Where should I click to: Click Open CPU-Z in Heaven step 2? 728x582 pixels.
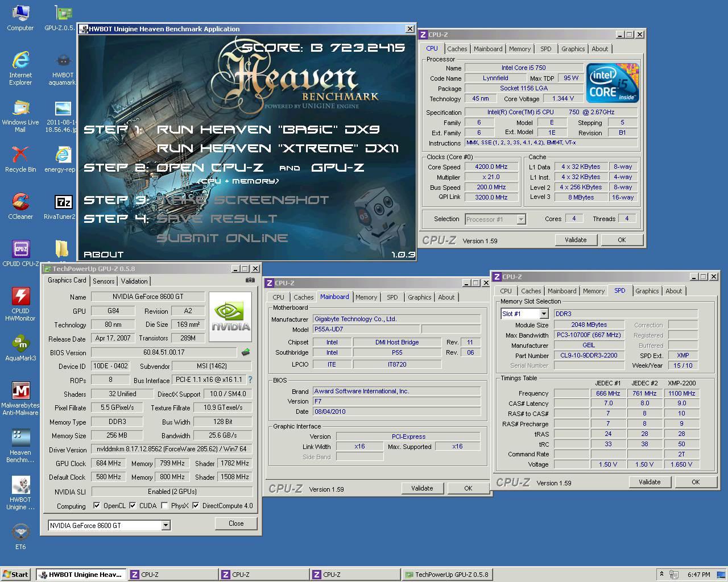210,168
